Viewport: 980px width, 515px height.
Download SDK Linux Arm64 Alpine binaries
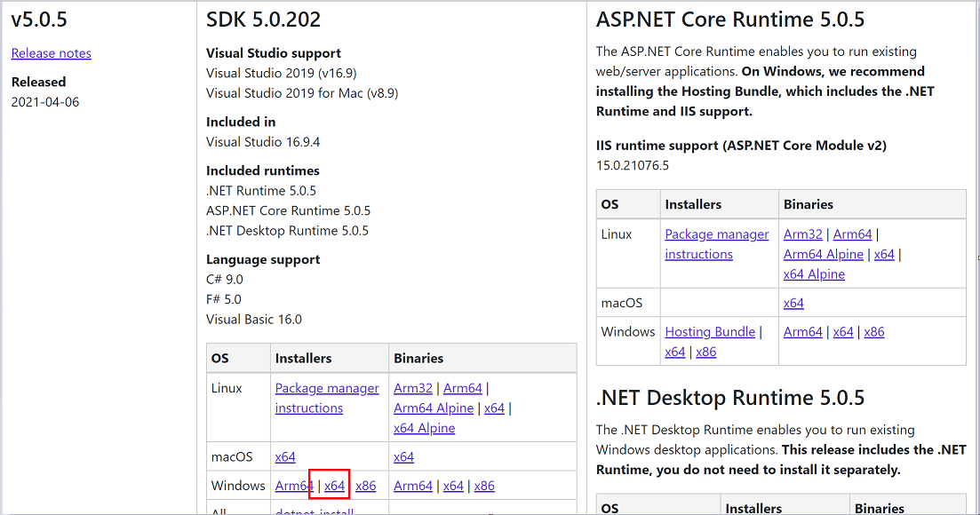[x=434, y=408]
